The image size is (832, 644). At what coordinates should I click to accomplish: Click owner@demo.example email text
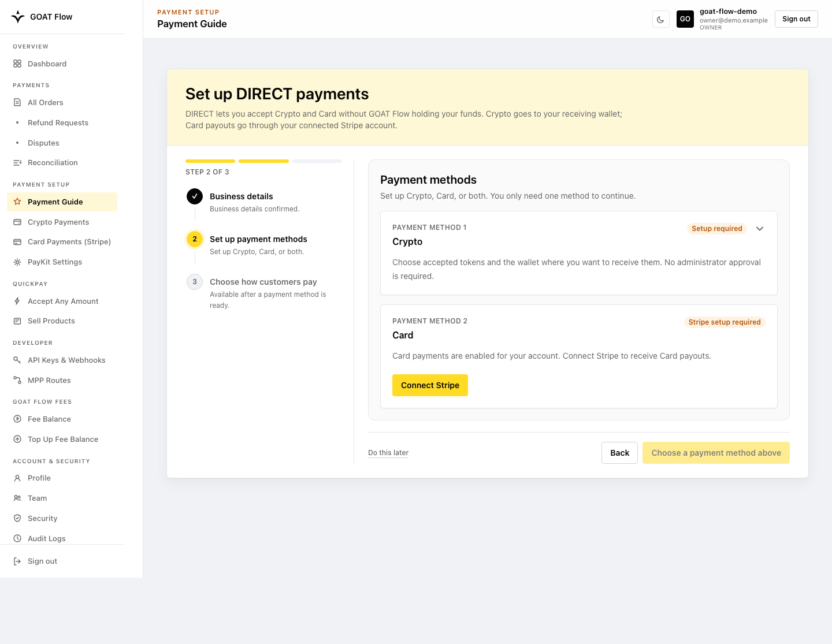point(734,20)
